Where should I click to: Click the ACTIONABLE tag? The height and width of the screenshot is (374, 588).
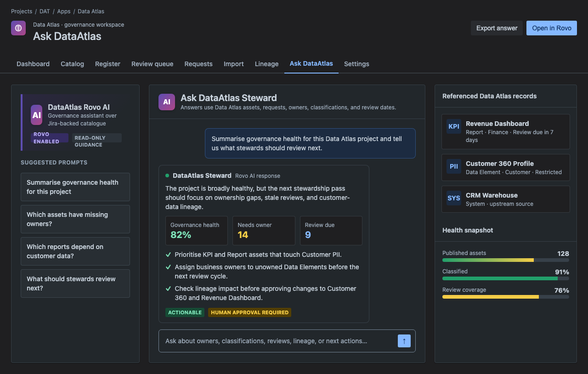point(185,312)
